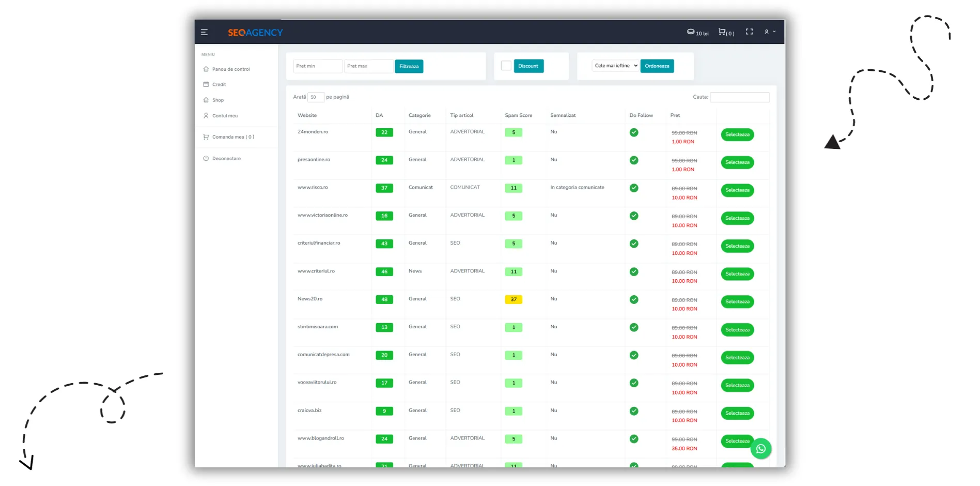Image resolution: width=980 pixels, height=486 pixels.
Task: Open the Shop menu item
Action: point(218,100)
